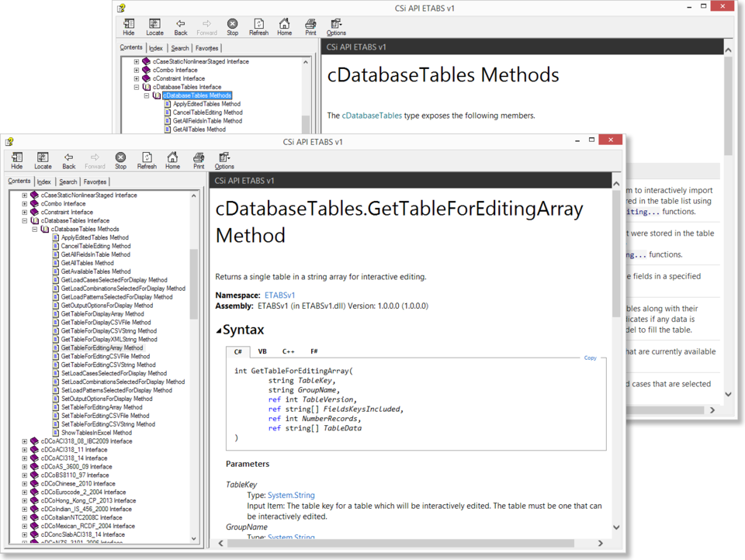Select GetTableForDisplayXMLString Method in tree
The width and height of the screenshot is (745, 560).
109,339
